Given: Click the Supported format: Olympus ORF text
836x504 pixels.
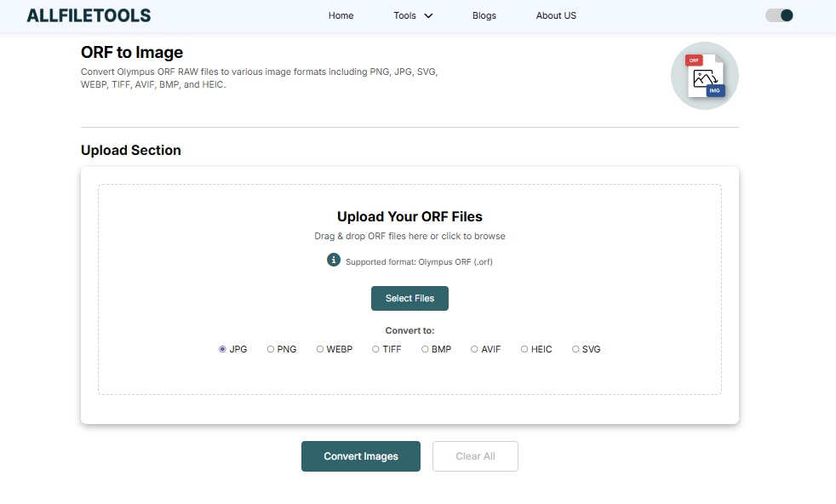Looking at the screenshot, I should 419,262.
